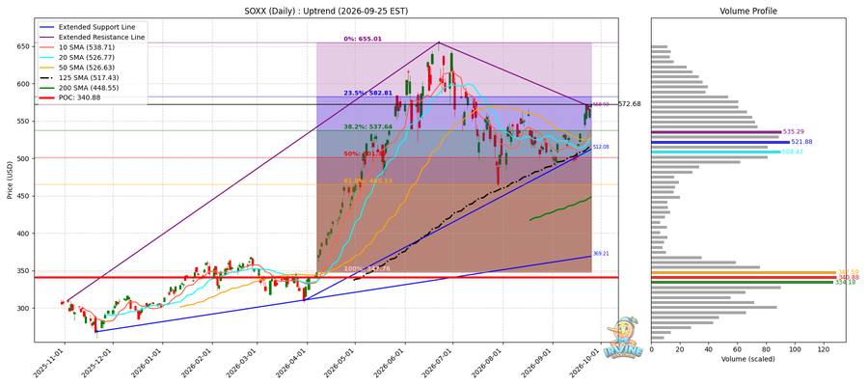Click the '500' price axis tick
Image resolution: width=868 pixels, height=386 pixels.
pyautogui.click(x=24, y=158)
